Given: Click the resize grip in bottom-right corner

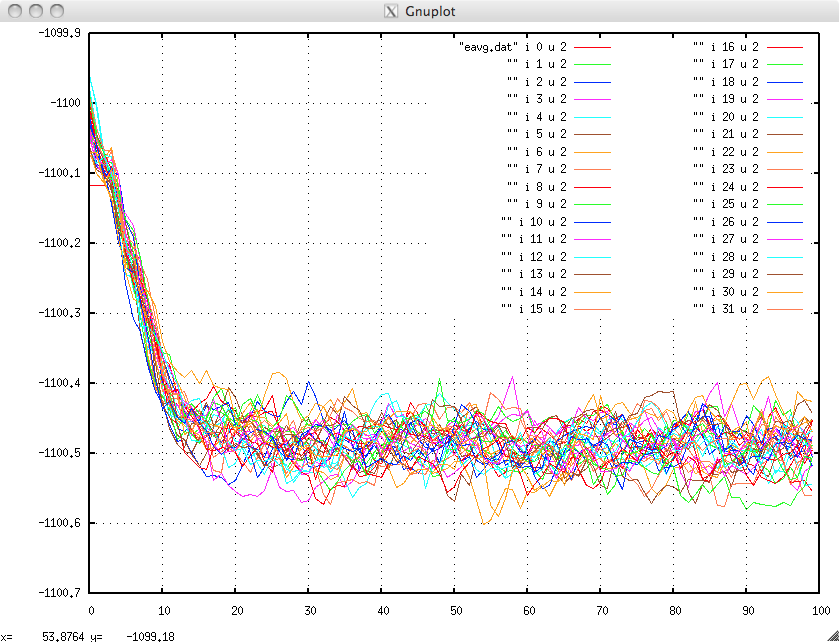Looking at the screenshot, I should pyautogui.click(x=830, y=634).
